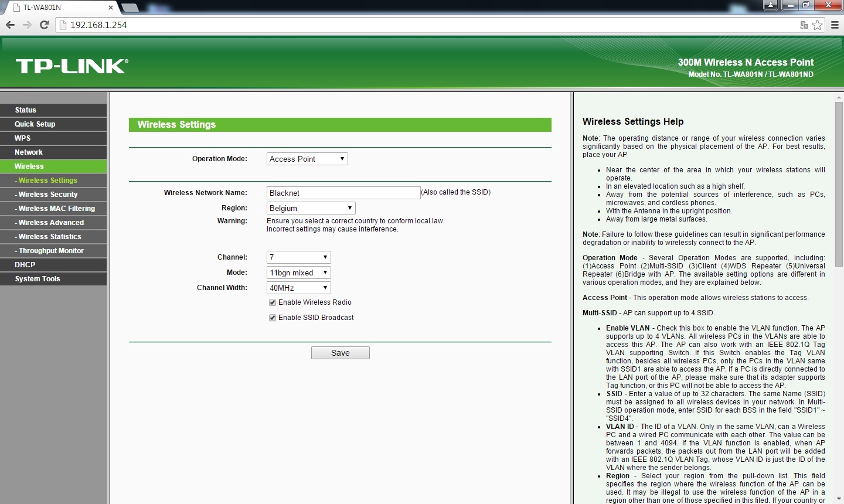Click the browser forward arrow
The image size is (844, 504).
click(x=27, y=25)
